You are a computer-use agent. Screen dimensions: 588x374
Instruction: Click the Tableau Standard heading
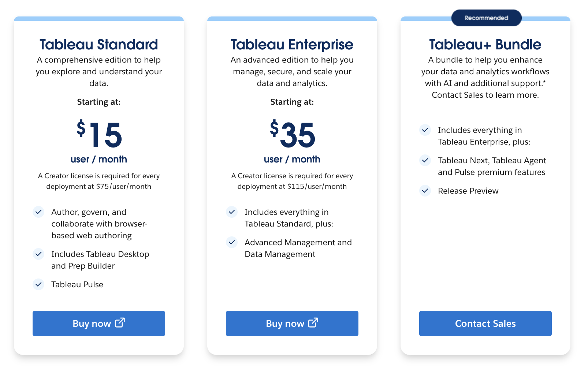[98, 45]
